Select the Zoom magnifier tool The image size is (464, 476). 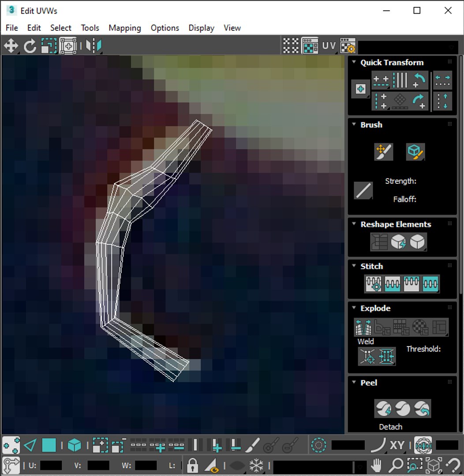point(396,465)
